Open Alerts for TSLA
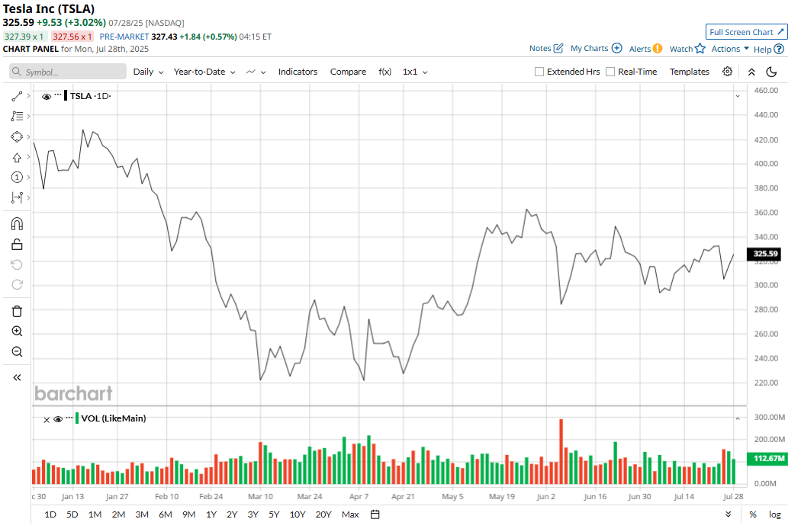 [x=645, y=49]
